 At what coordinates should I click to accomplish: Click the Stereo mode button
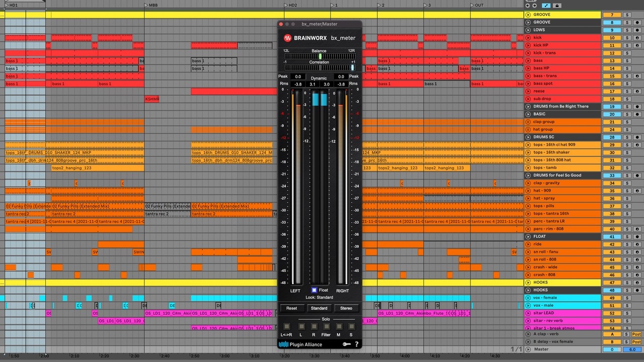click(x=346, y=308)
